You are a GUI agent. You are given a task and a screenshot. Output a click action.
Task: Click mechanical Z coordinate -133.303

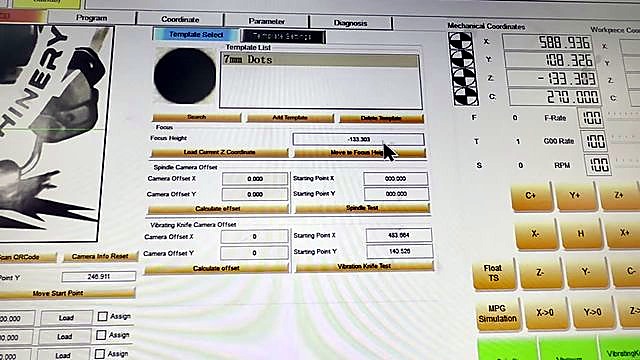553,78
